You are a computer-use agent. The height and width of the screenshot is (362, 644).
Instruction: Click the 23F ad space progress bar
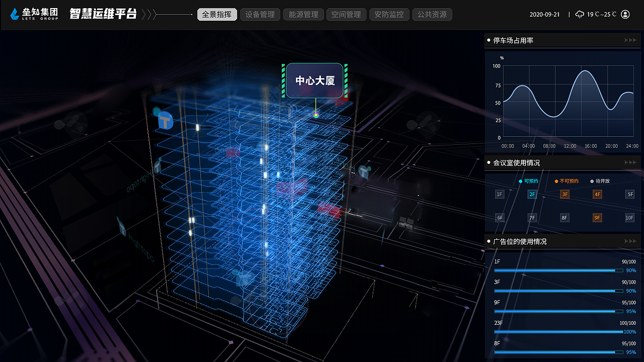pyautogui.click(x=558, y=332)
